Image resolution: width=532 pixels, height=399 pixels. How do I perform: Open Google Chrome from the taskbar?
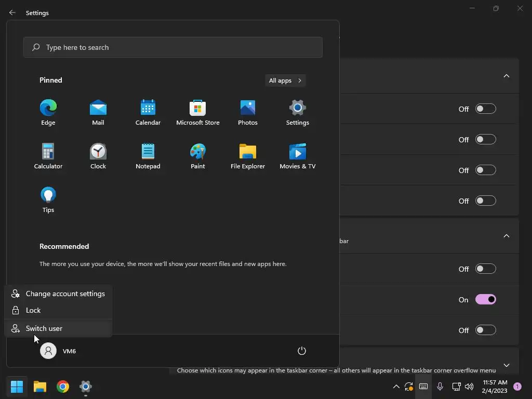pos(63,387)
